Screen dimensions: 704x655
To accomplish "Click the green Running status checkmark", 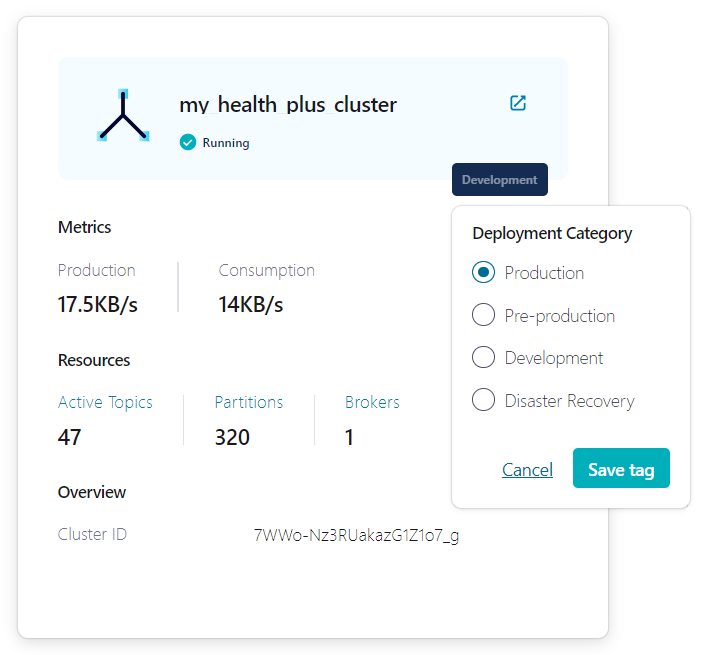I will (x=187, y=142).
